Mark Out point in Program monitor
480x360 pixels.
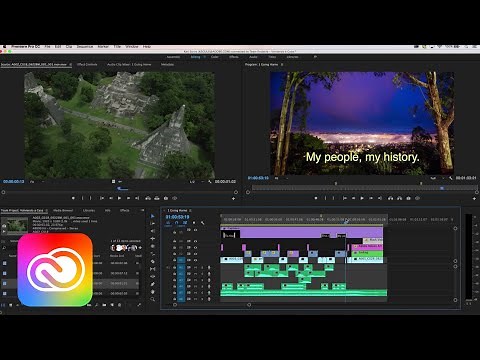pos(334,198)
